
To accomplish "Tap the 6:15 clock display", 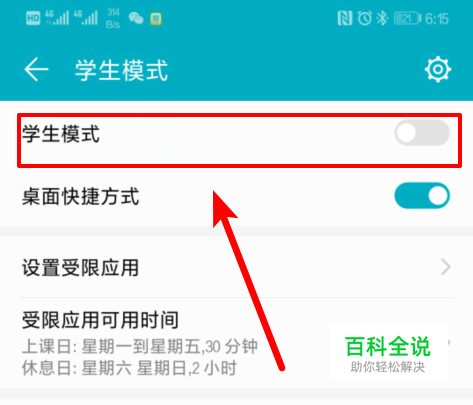I will [x=437, y=19].
